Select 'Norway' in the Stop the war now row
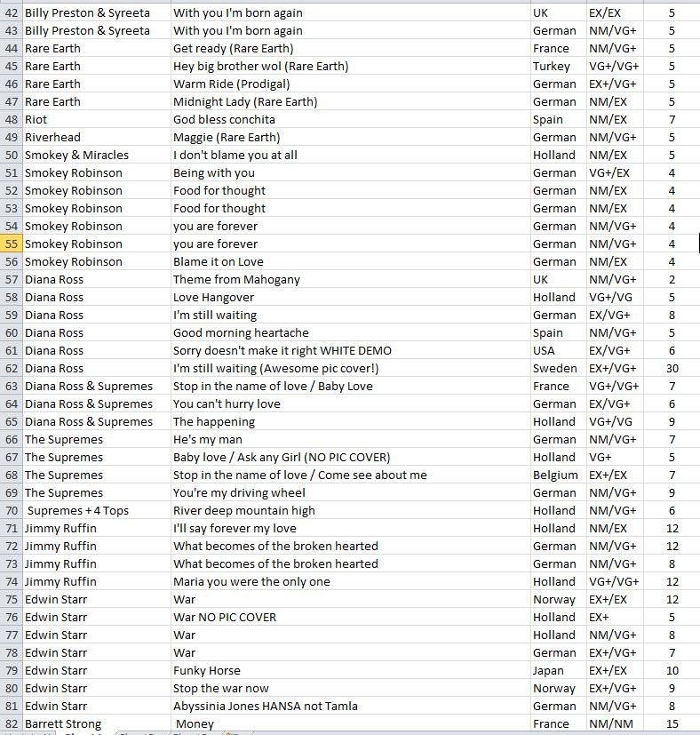Image resolution: width=700 pixels, height=735 pixels. point(559,689)
